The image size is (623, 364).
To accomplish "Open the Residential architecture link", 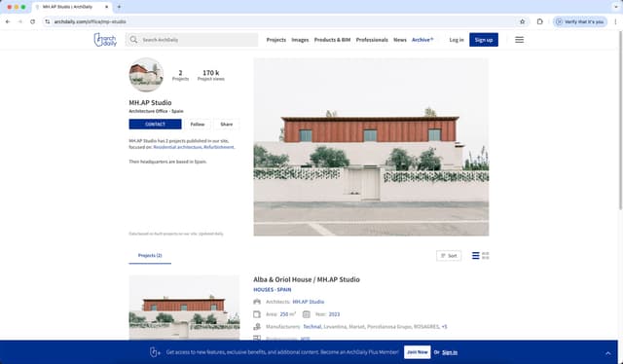I will (177, 147).
